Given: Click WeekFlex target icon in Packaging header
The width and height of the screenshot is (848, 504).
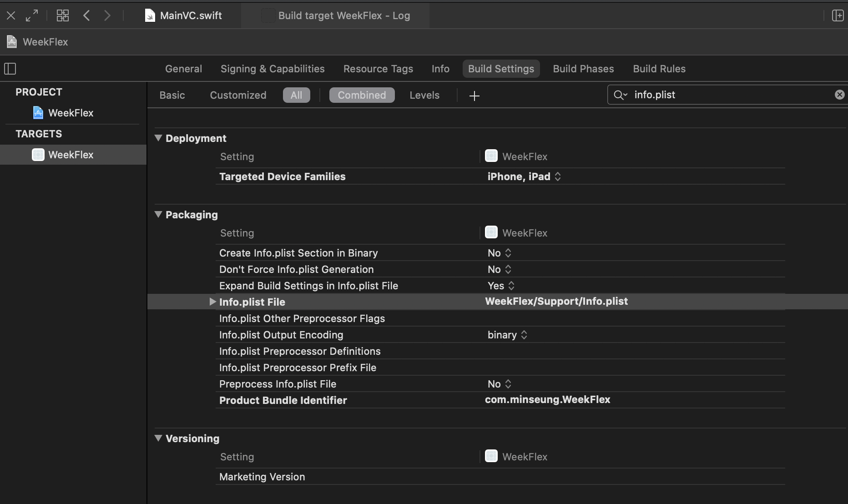Looking at the screenshot, I should tap(491, 232).
